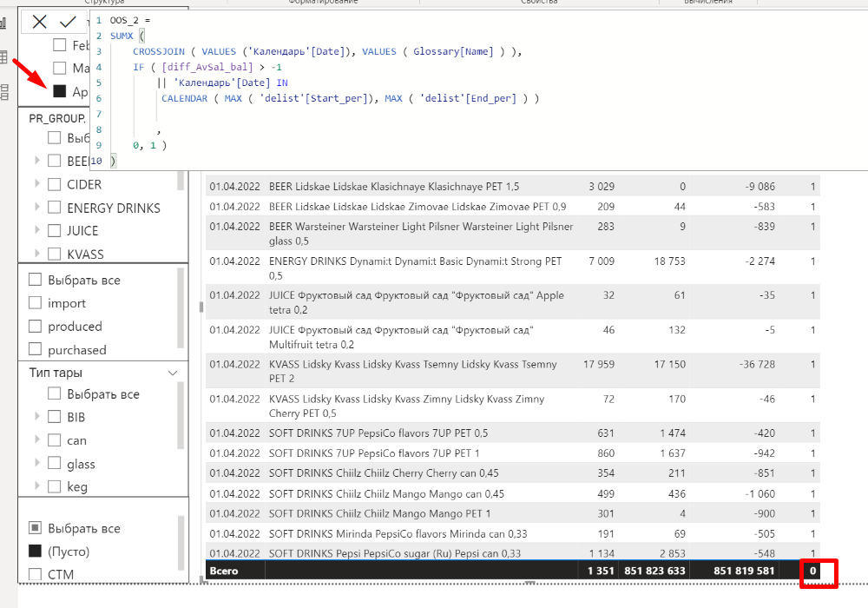
Task: Check the KVASS checkbox
Action: [54, 254]
